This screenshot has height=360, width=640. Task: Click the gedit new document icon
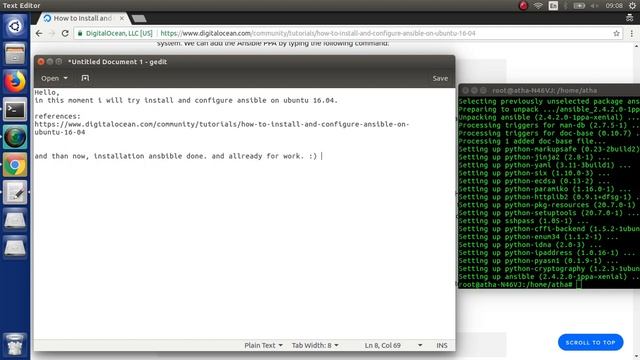coord(85,78)
